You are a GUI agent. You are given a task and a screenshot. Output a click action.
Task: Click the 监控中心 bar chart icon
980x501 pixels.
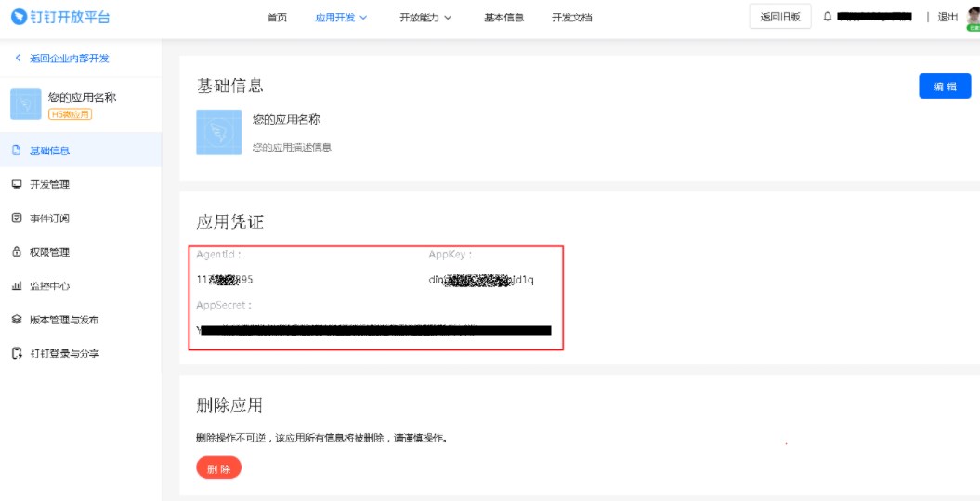tap(17, 286)
